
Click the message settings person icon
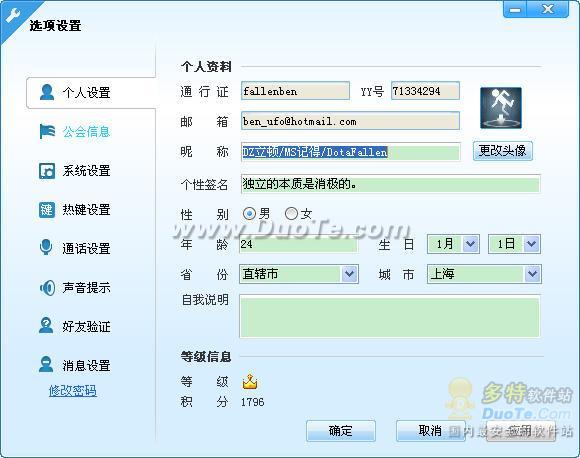click(x=46, y=364)
